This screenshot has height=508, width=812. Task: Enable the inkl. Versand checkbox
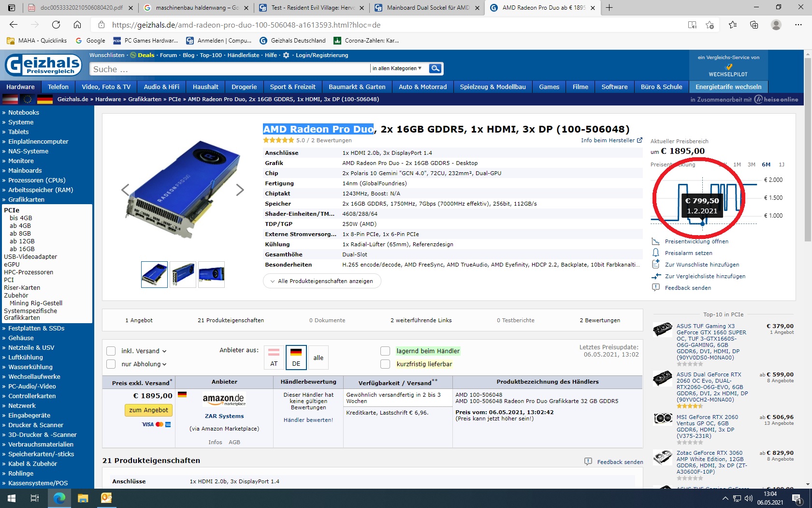[111, 351]
